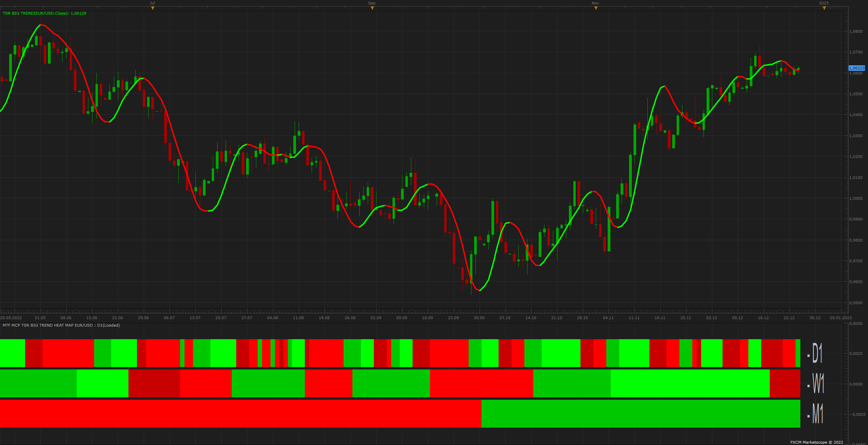This screenshot has height=445, width=868.
Task: Click the 19.08 date axis label
Action: pos(324,318)
